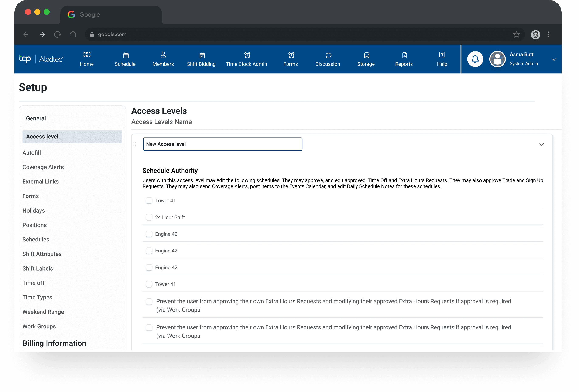Open the Weekend Range setup page

(x=43, y=312)
